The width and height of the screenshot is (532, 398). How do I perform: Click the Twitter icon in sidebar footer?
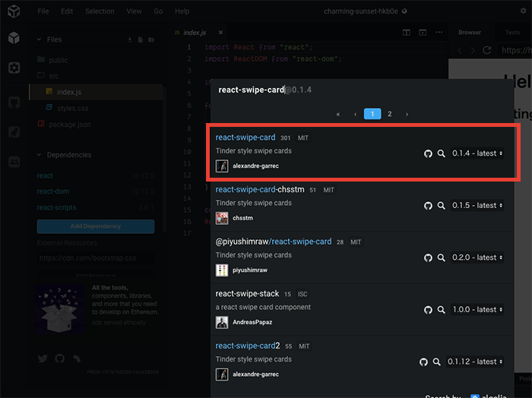(x=43, y=359)
